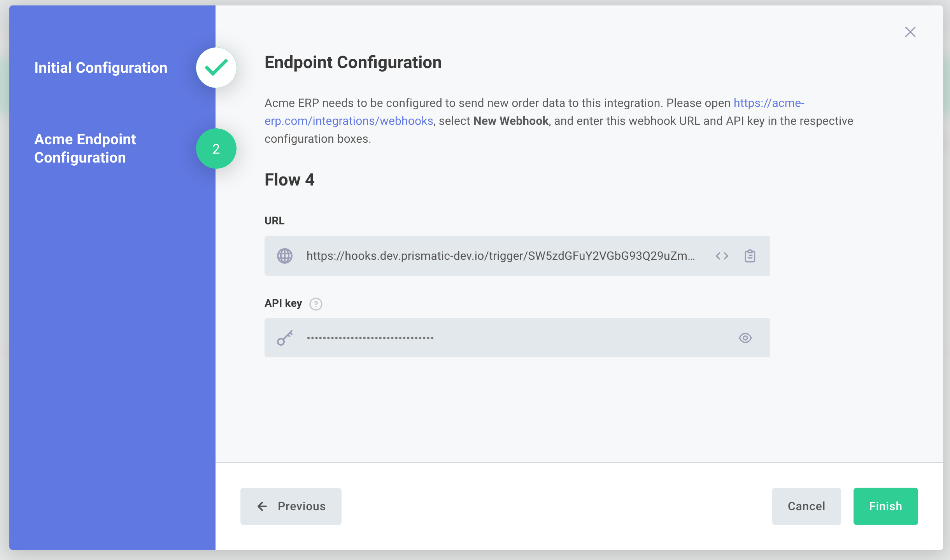Open the Flow 4 section details

pos(289,179)
